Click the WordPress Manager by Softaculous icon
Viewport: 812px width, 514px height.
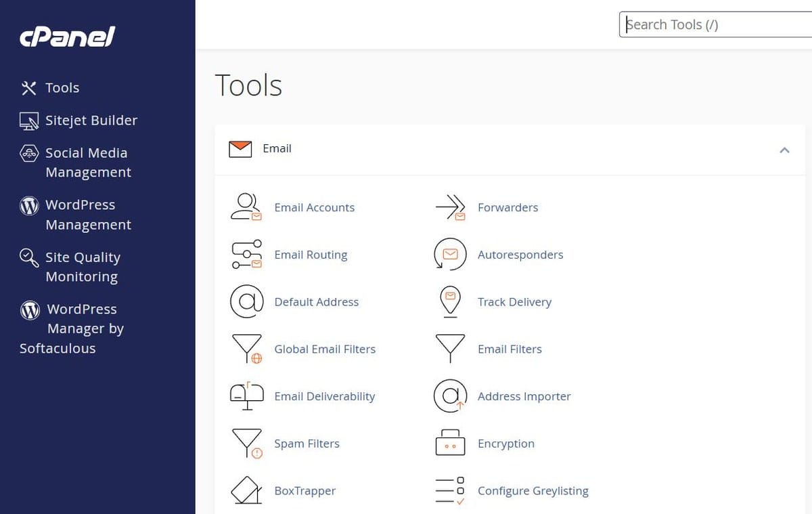click(30, 309)
